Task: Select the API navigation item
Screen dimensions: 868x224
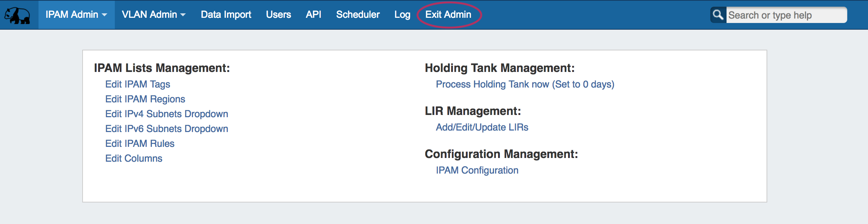Action: point(313,15)
